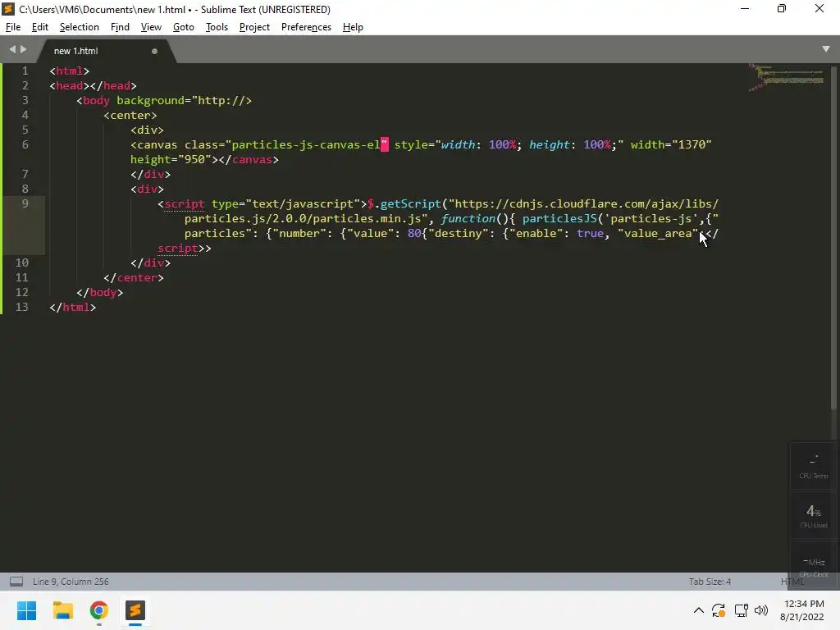
Task: Click the minimap code preview
Action: coord(786,78)
